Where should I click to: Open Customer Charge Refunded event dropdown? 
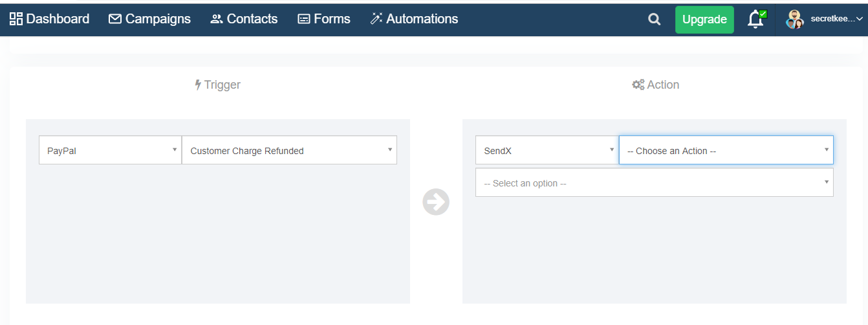[290, 150]
